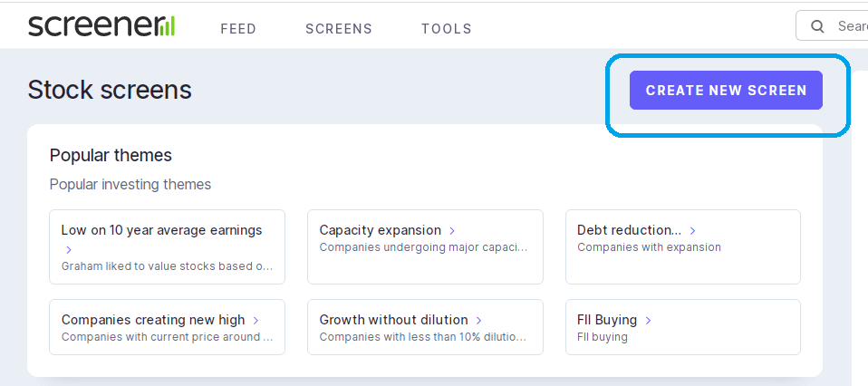Click chevron beside Growth without dilution
868x386 pixels.
click(x=478, y=320)
